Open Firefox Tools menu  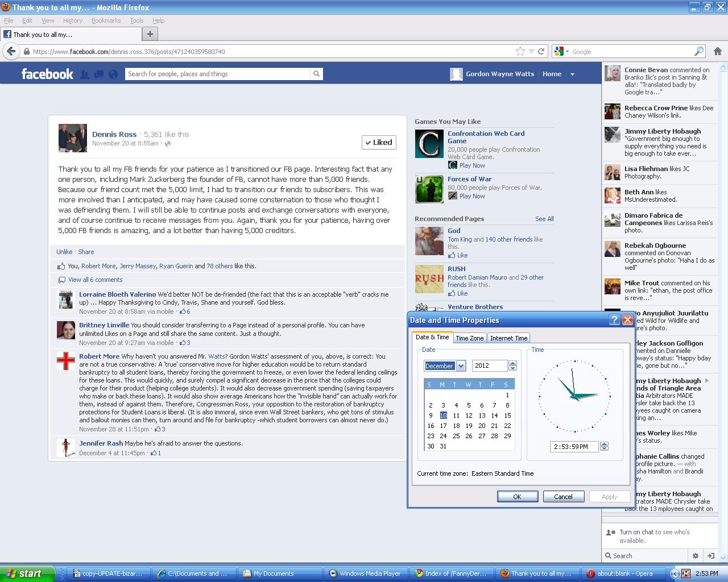click(x=136, y=20)
